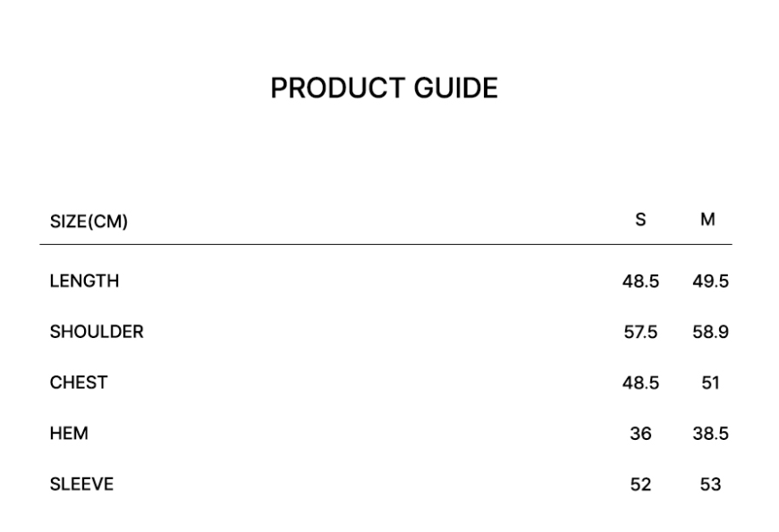The height and width of the screenshot is (532, 779).
Task: Click the 53 sleeve value
Action: (x=710, y=486)
